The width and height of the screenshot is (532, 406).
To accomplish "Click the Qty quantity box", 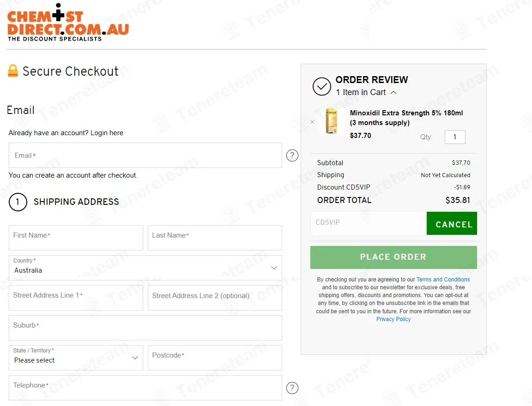I will pos(455,137).
